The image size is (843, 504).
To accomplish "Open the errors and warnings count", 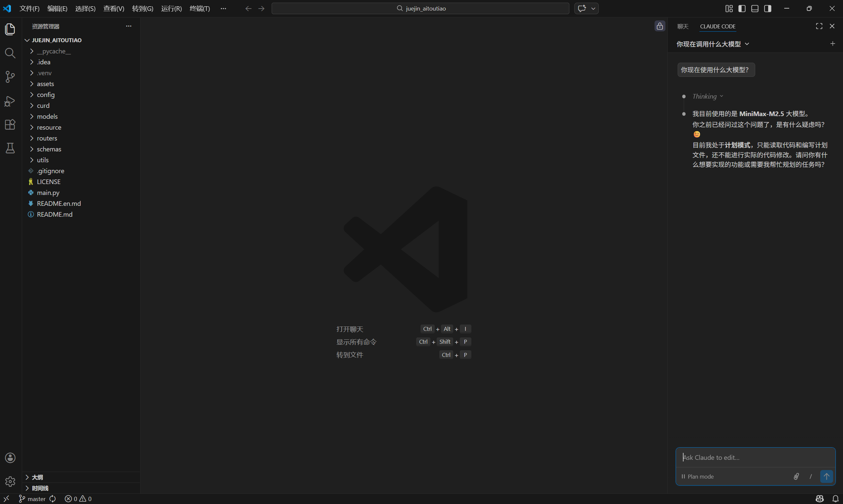I will pos(78,499).
